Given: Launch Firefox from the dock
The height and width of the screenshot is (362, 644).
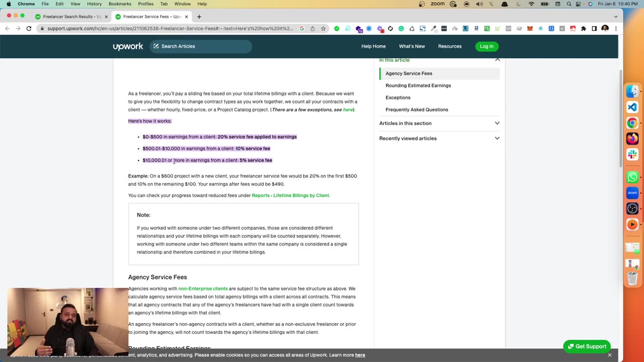Looking at the screenshot, I should [632, 138].
